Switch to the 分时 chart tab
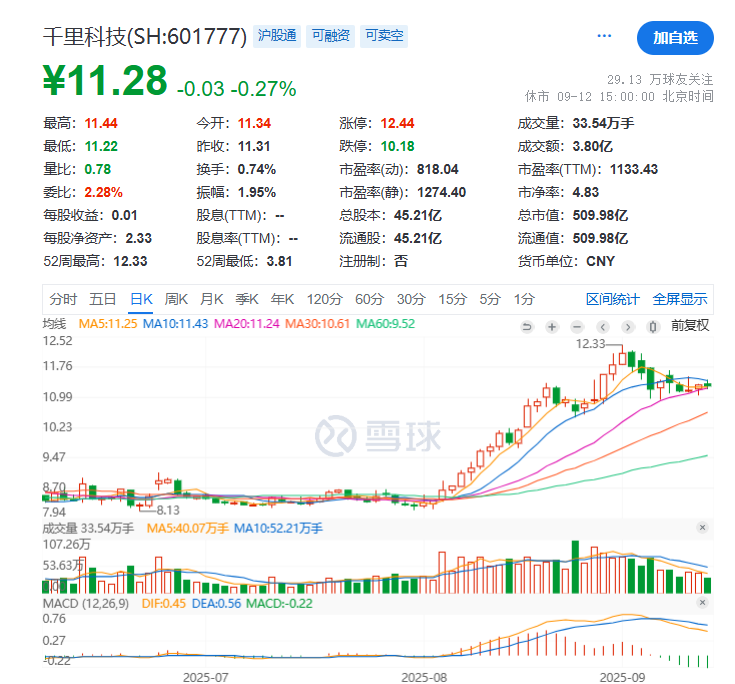Viewport: 735px width, 684px height. point(63,299)
